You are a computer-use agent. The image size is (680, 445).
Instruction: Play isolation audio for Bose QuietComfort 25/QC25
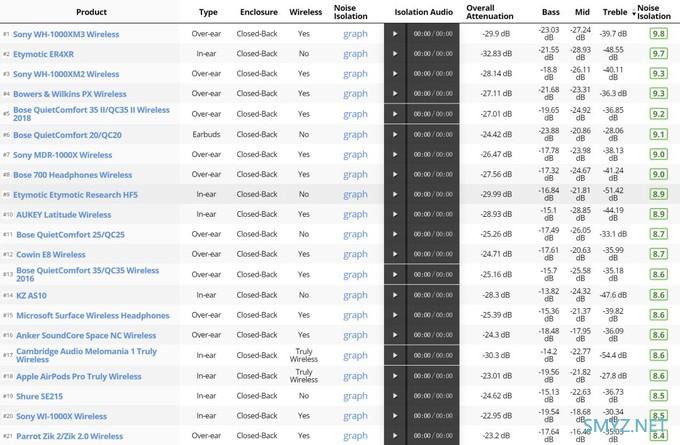click(x=395, y=234)
